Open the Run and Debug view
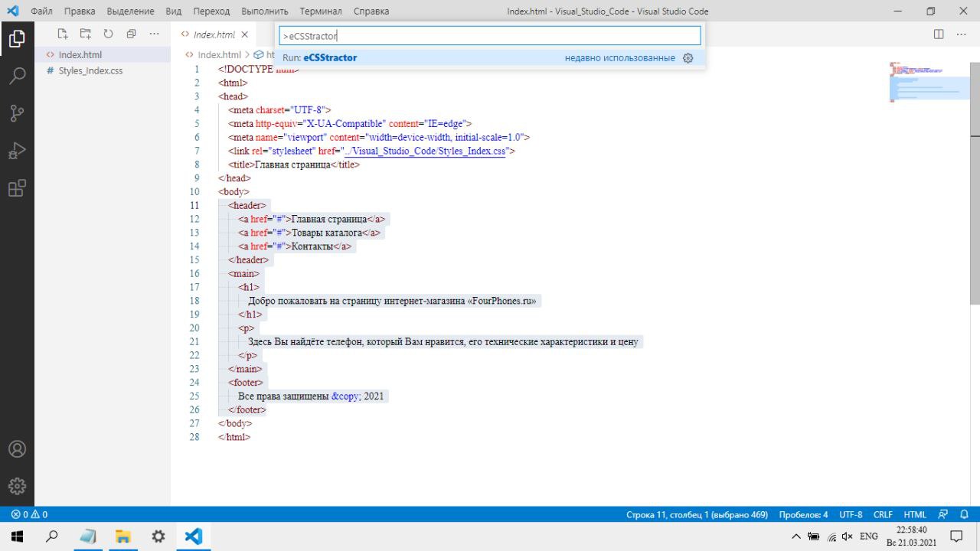Image resolution: width=980 pixels, height=551 pixels. (x=17, y=151)
